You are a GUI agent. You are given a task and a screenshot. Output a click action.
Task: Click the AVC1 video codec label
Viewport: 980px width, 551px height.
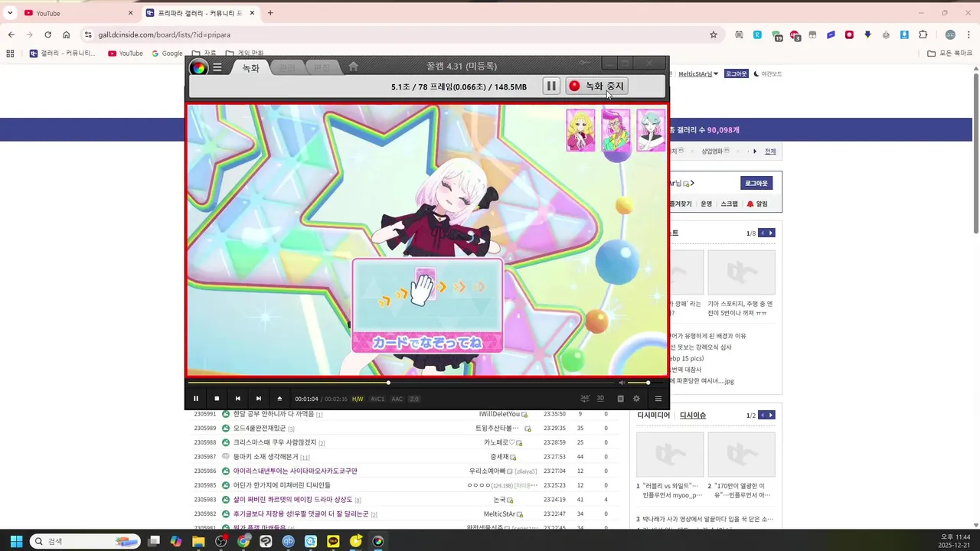click(377, 399)
